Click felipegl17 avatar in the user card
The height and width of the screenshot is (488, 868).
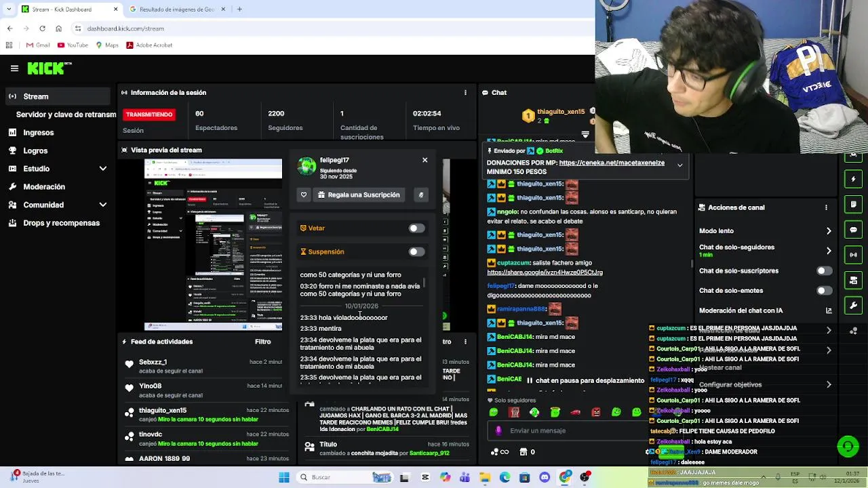pos(307,166)
